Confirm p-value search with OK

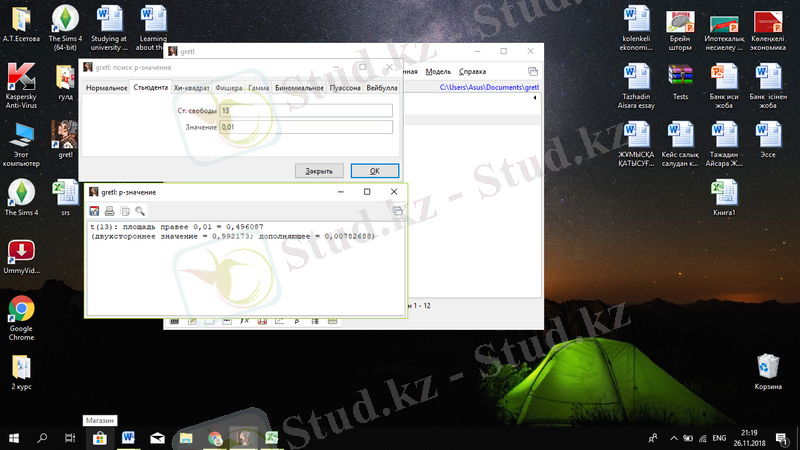[x=374, y=171]
